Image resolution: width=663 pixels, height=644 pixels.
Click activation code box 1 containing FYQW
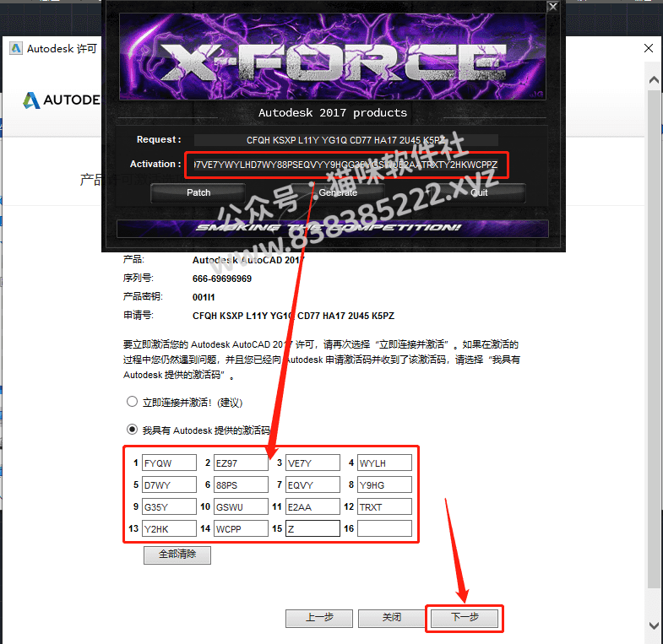(x=169, y=463)
